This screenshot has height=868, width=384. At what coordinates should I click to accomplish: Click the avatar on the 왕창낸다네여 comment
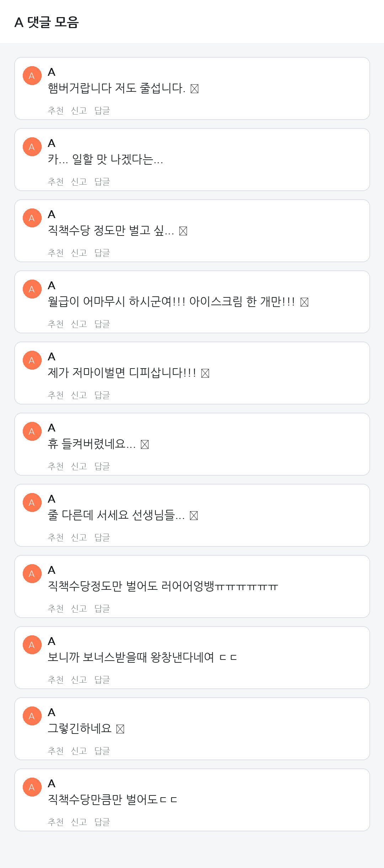[32, 645]
